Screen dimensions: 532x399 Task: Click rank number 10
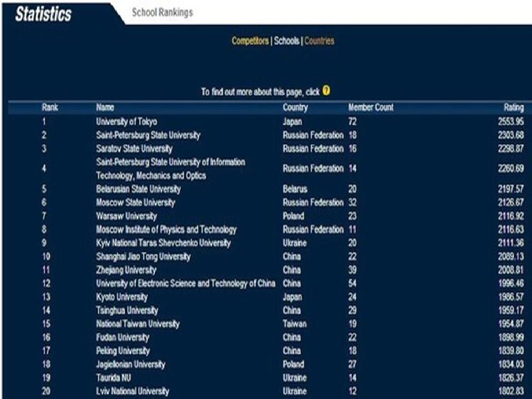coord(46,257)
